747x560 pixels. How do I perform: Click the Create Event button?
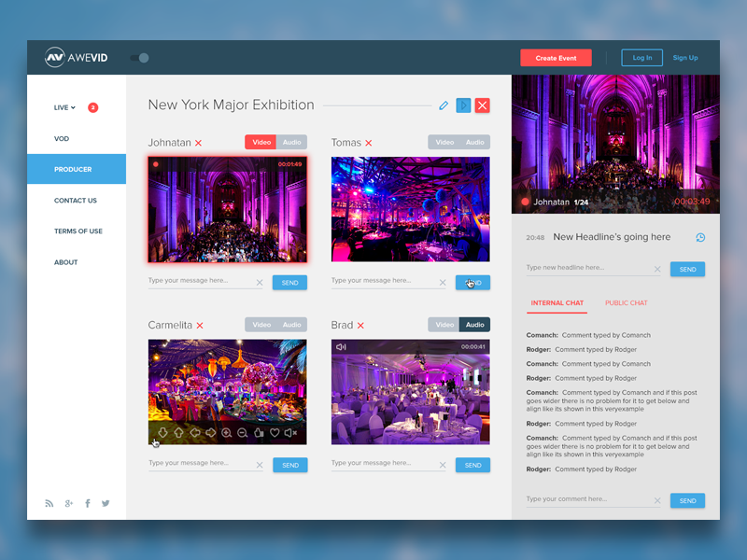pyautogui.click(x=556, y=57)
